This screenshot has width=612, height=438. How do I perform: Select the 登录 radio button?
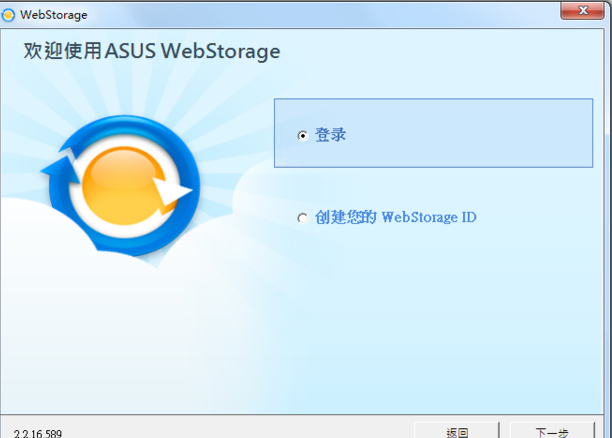tap(302, 136)
